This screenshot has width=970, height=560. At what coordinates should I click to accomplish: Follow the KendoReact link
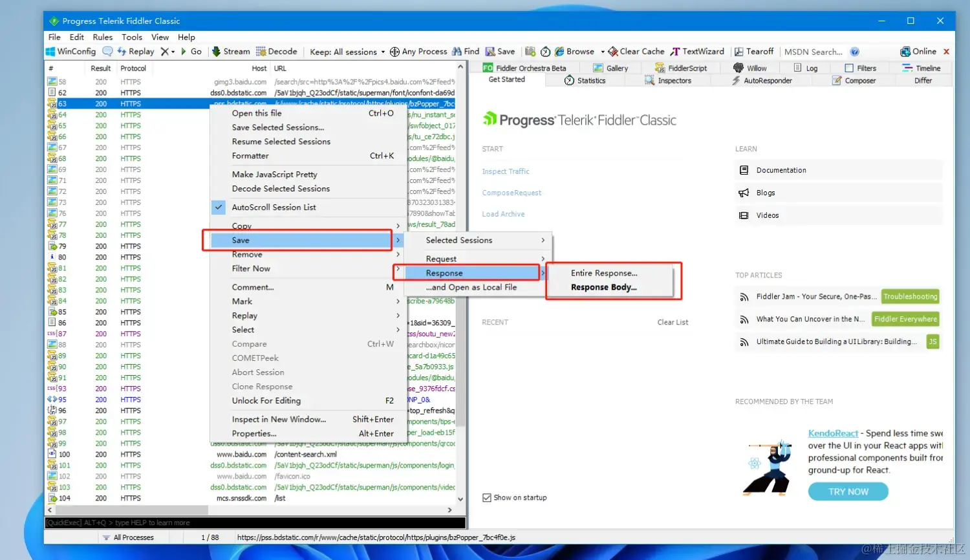click(x=833, y=434)
